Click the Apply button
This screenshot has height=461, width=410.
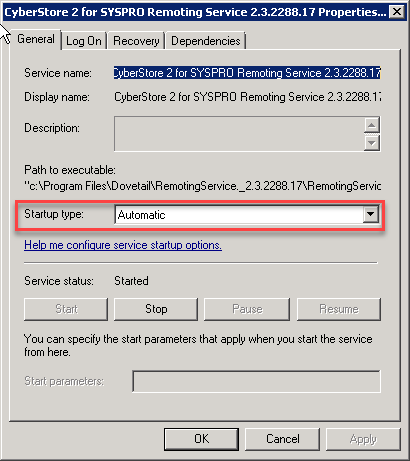(x=363, y=439)
